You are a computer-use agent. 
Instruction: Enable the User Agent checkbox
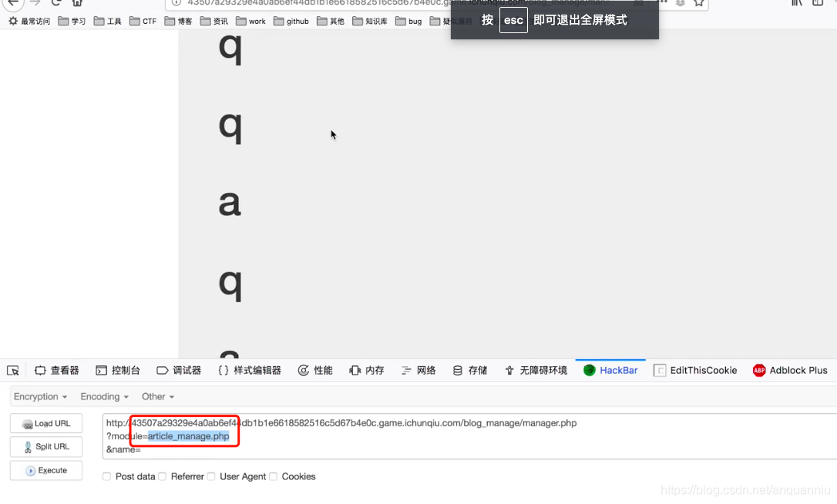coord(211,476)
